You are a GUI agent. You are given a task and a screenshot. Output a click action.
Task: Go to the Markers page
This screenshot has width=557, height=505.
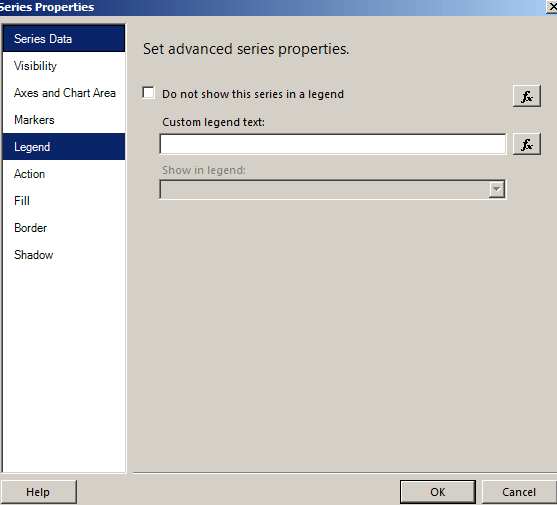pyautogui.click(x=64, y=120)
